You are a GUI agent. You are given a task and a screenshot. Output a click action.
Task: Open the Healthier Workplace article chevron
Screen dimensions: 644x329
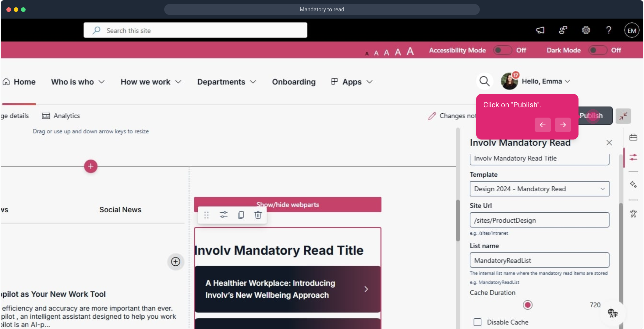pos(366,289)
